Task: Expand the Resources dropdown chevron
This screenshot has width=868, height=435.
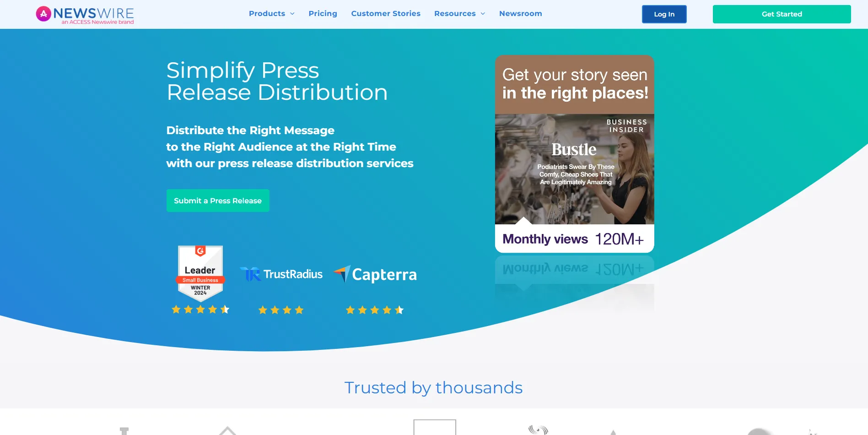Action: pyautogui.click(x=483, y=14)
